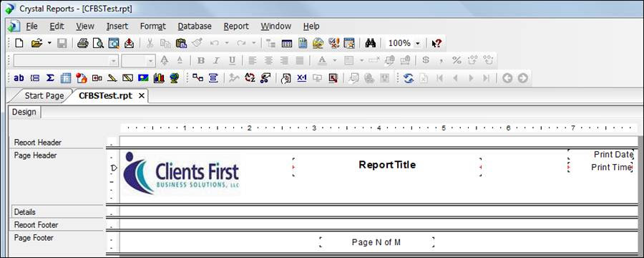Open the Insert menu
Viewport: 644px width, 258px height.
click(x=117, y=26)
